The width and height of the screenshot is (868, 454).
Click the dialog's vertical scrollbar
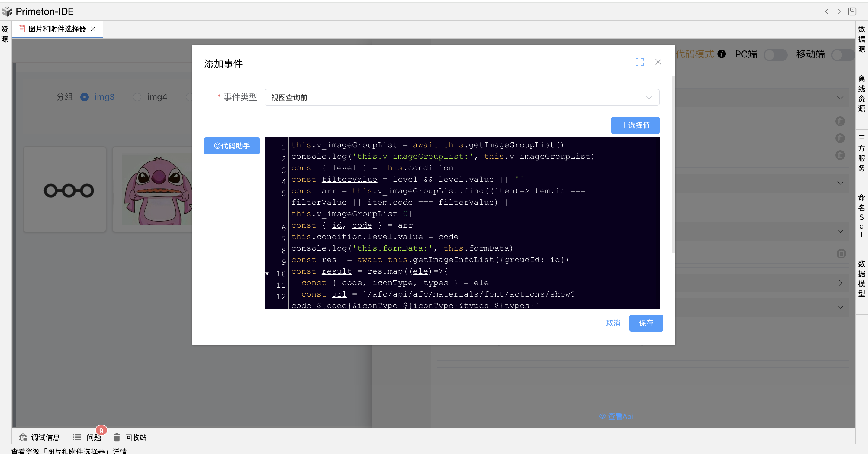pyautogui.click(x=673, y=164)
